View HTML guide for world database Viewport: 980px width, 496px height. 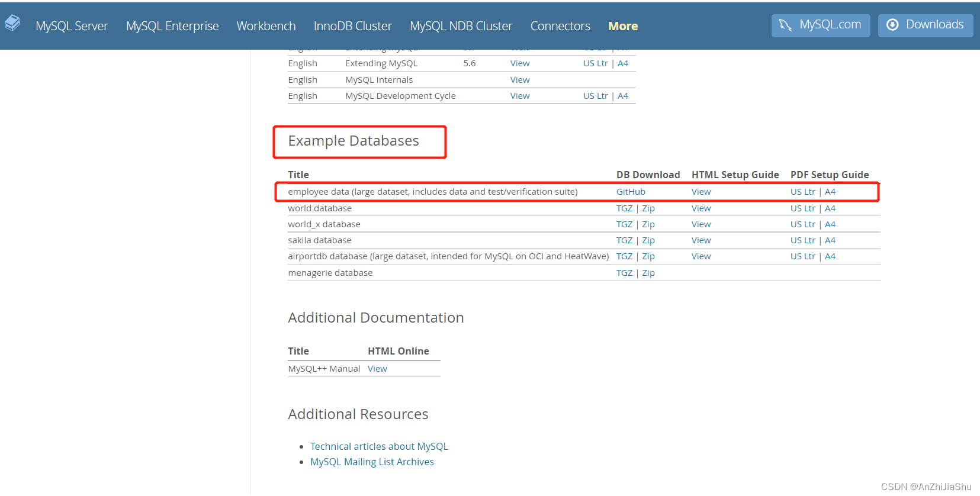[701, 208]
